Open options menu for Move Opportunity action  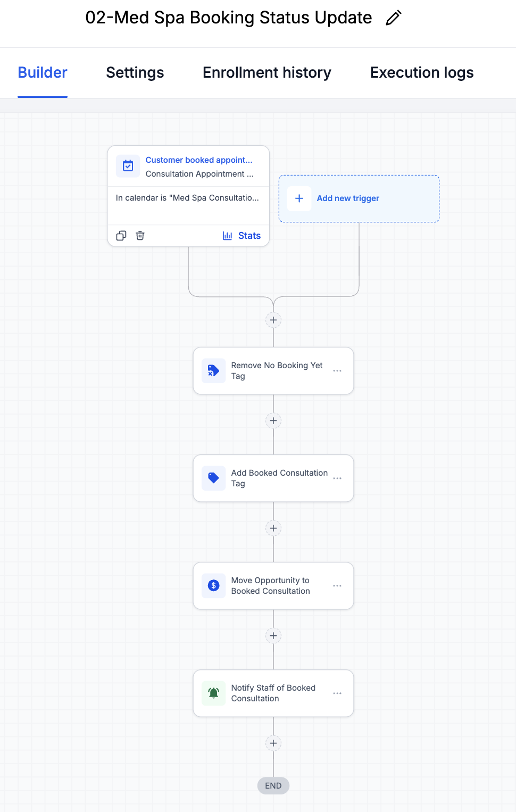click(x=337, y=586)
